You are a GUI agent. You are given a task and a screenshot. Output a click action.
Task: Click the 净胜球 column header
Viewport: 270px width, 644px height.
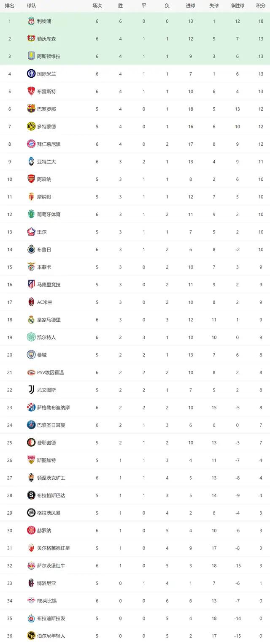238,6
